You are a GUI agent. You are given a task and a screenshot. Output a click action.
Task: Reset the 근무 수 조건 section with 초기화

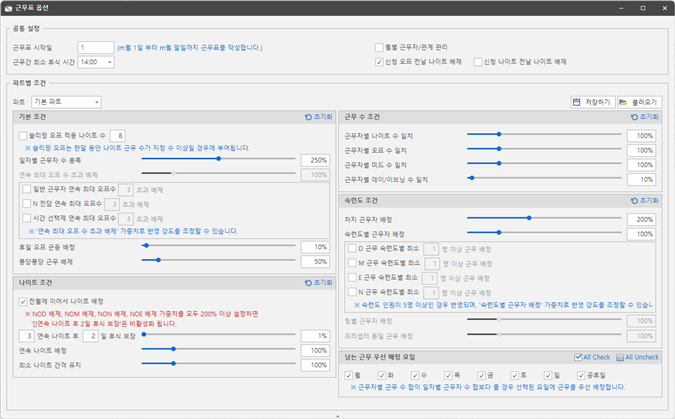pos(644,117)
